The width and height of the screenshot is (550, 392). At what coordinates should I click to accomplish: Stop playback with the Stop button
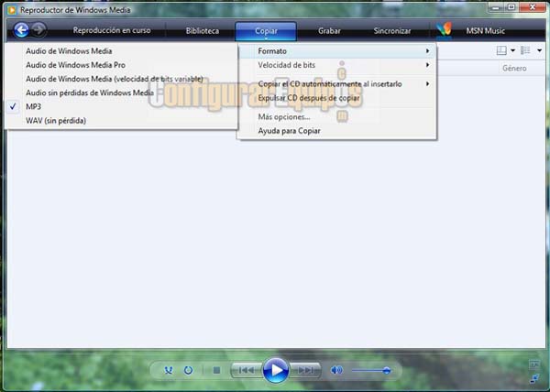pos(216,370)
